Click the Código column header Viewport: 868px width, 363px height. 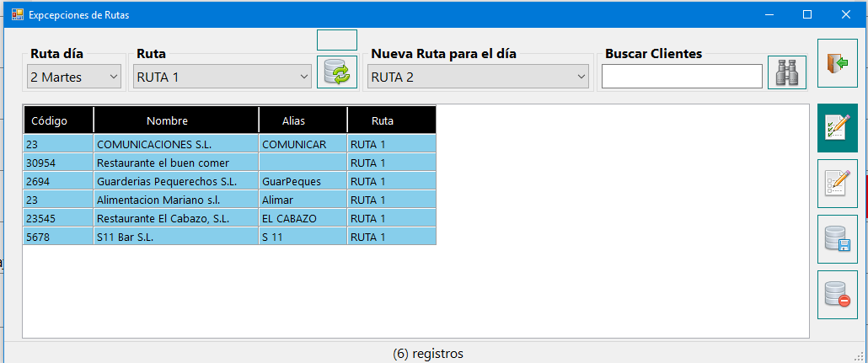point(58,120)
